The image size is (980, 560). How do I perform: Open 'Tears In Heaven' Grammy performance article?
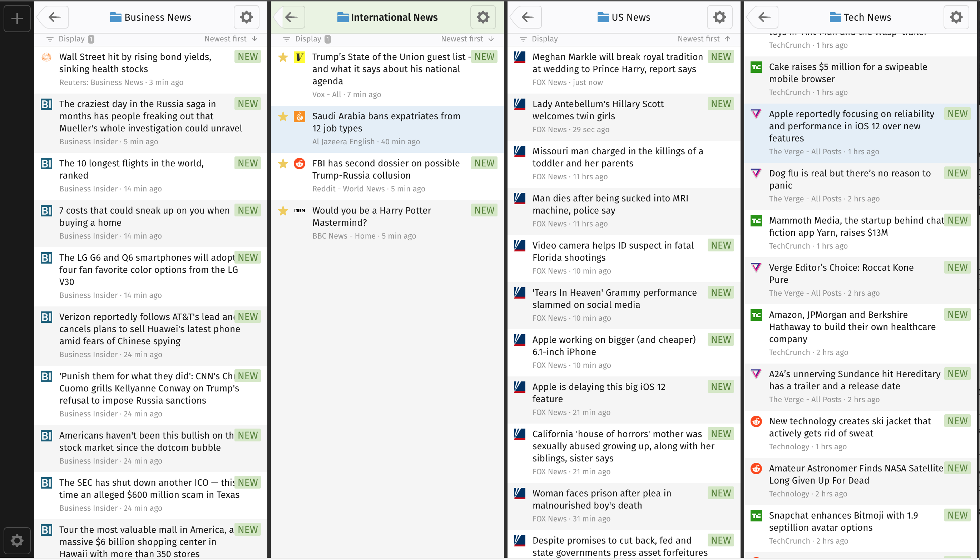pyautogui.click(x=624, y=305)
